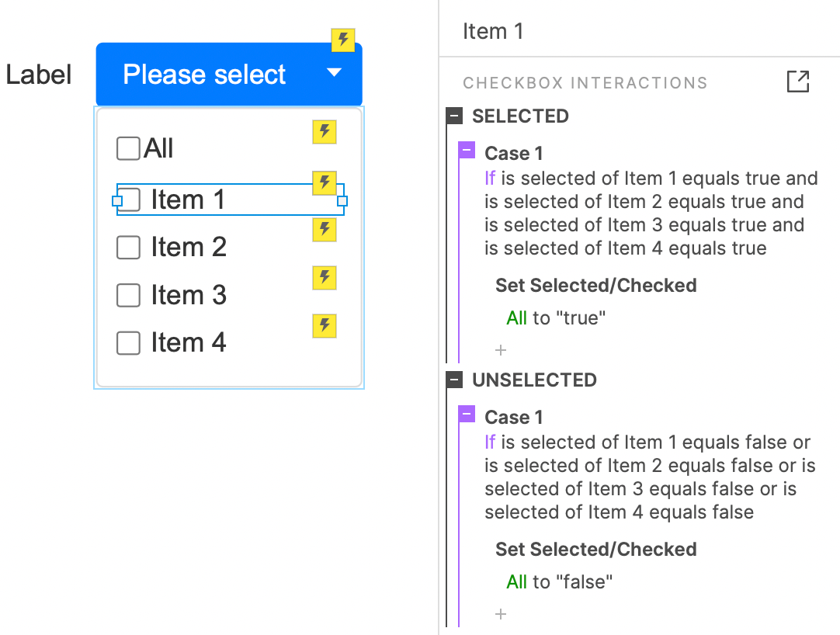Edit the Item 1 widget name field
Viewport: 840px width, 635px height.
621,31
